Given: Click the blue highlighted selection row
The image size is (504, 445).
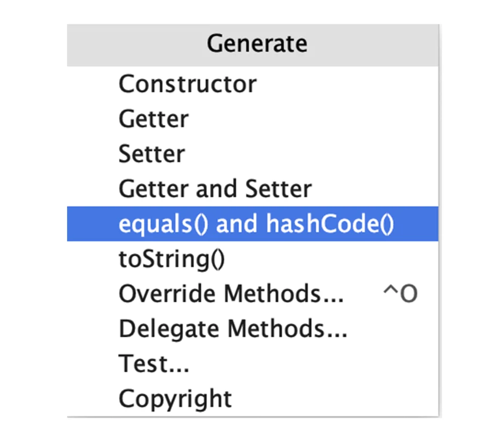Looking at the screenshot, I should (253, 224).
